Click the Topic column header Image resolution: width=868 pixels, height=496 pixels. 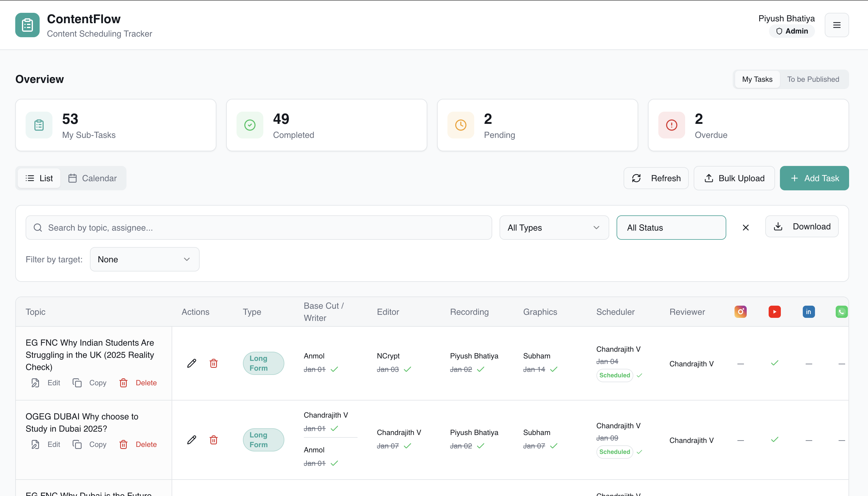click(35, 312)
